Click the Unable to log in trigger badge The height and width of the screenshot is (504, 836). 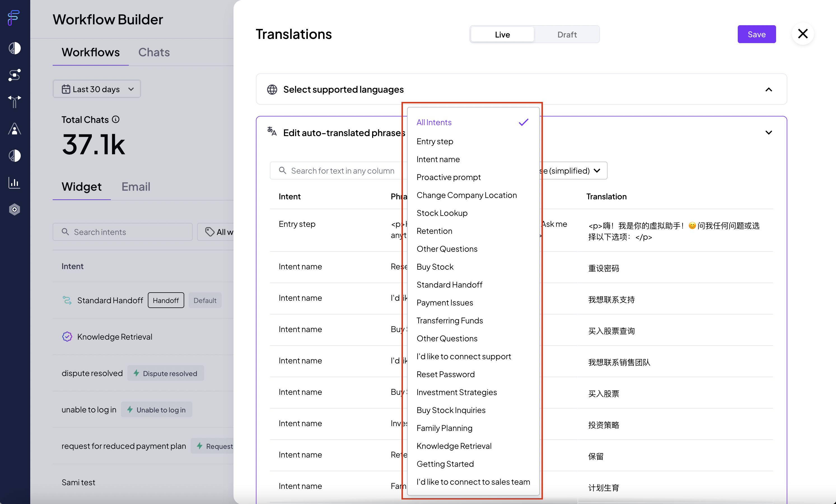coord(157,410)
